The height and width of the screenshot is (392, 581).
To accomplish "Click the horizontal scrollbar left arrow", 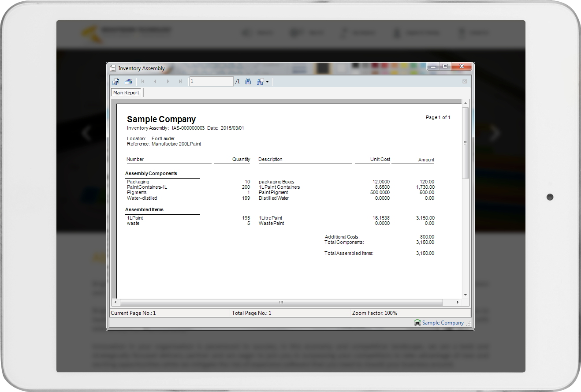I will click(x=115, y=302).
